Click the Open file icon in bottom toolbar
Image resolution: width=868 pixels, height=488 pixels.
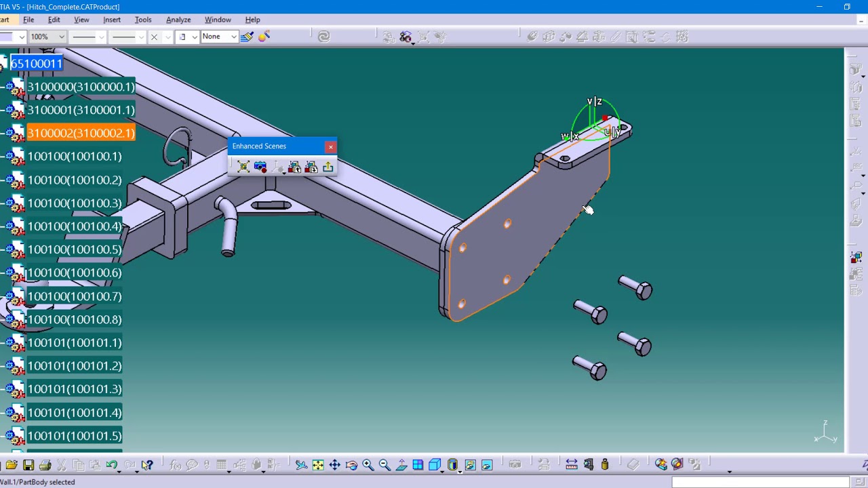(12, 465)
